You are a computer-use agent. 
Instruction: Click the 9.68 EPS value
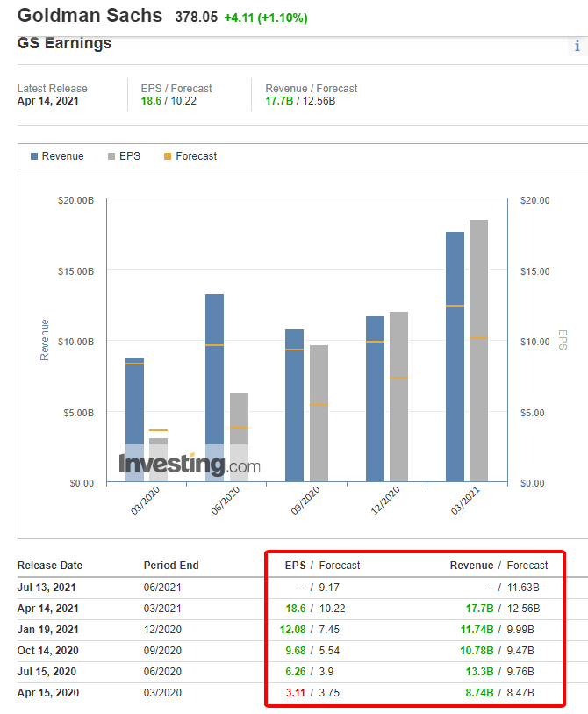coord(296,650)
